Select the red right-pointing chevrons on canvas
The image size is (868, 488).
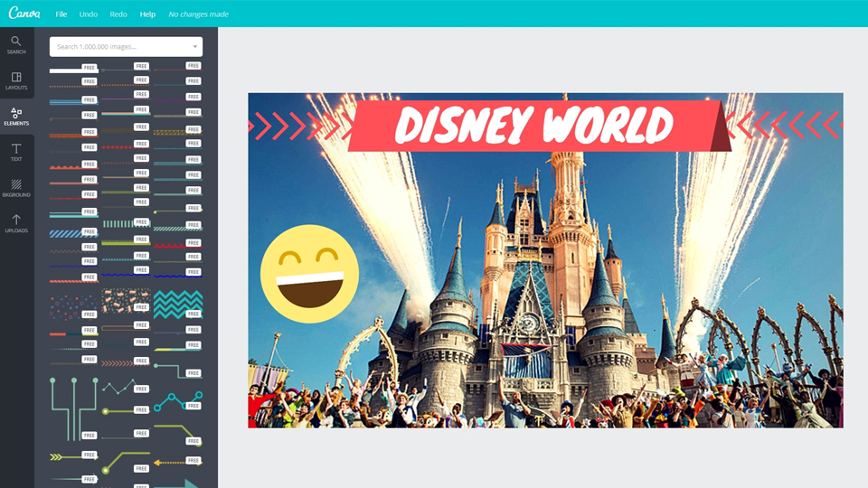click(x=299, y=126)
